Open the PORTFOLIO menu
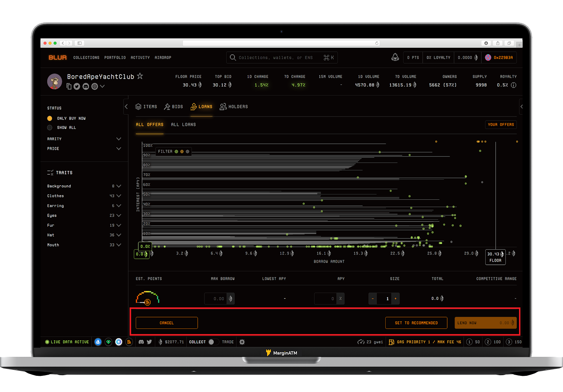The height and width of the screenshot is (392, 563). click(115, 58)
